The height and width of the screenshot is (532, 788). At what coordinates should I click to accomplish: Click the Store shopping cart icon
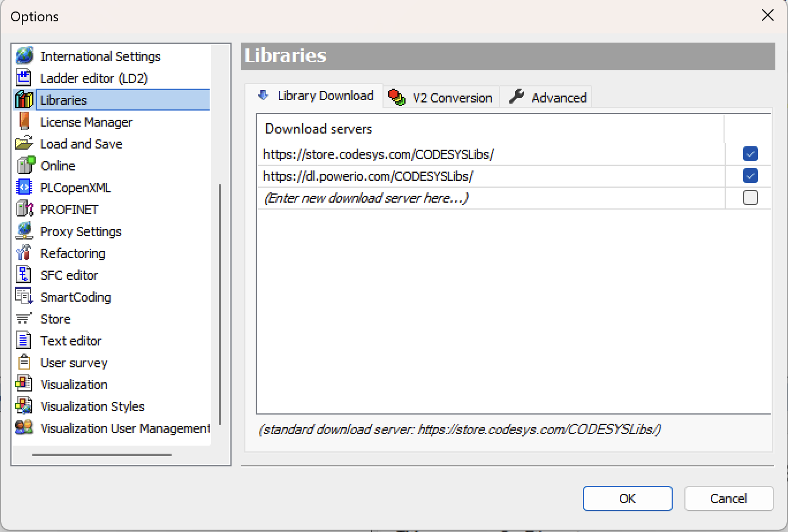click(24, 319)
